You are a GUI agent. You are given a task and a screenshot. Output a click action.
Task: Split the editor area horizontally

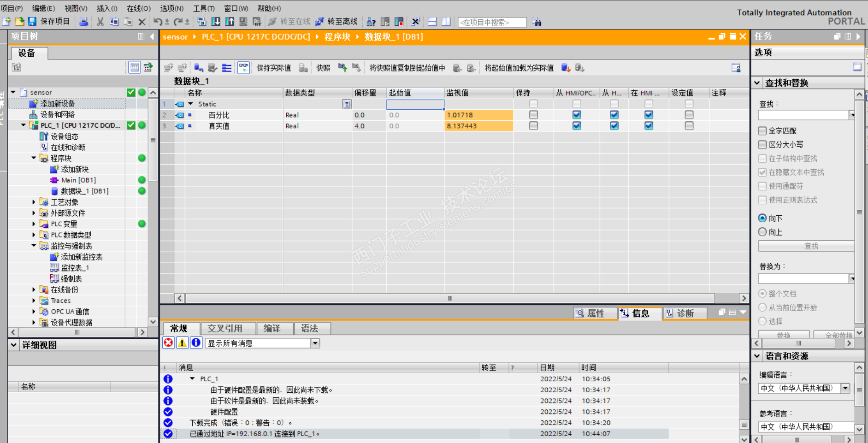coord(432,22)
